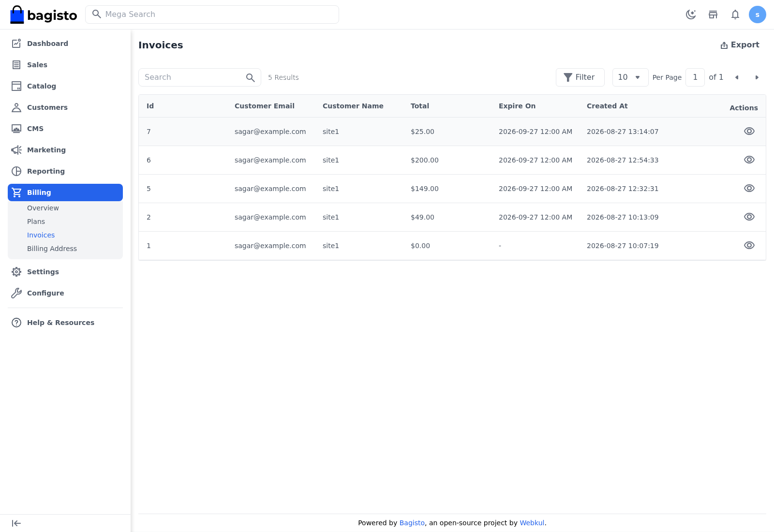This screenshot has width=774, height=532.
Task: Click the Mega Search field
Action: click(212, 15)
